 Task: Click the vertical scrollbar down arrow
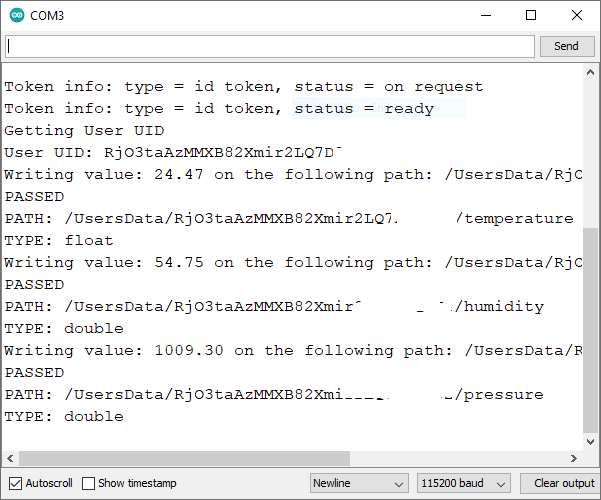click(591, 441)
